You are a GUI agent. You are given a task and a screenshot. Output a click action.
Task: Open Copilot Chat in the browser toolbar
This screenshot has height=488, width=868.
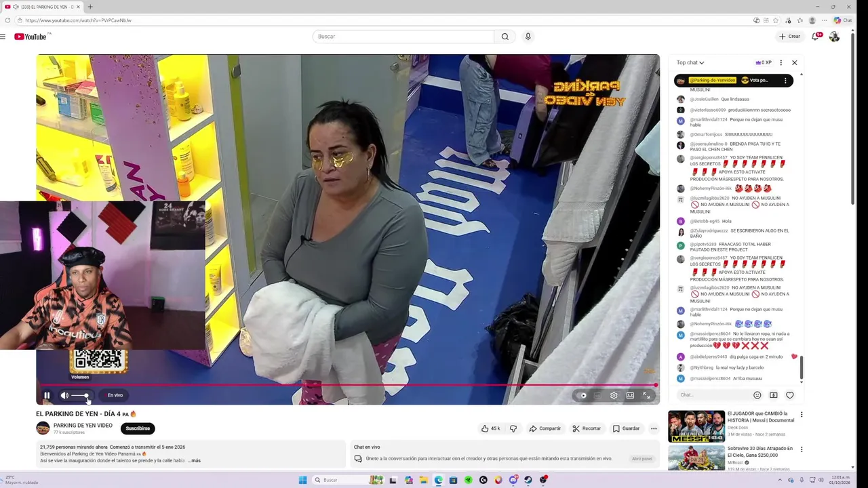click(x=843, y=20)
